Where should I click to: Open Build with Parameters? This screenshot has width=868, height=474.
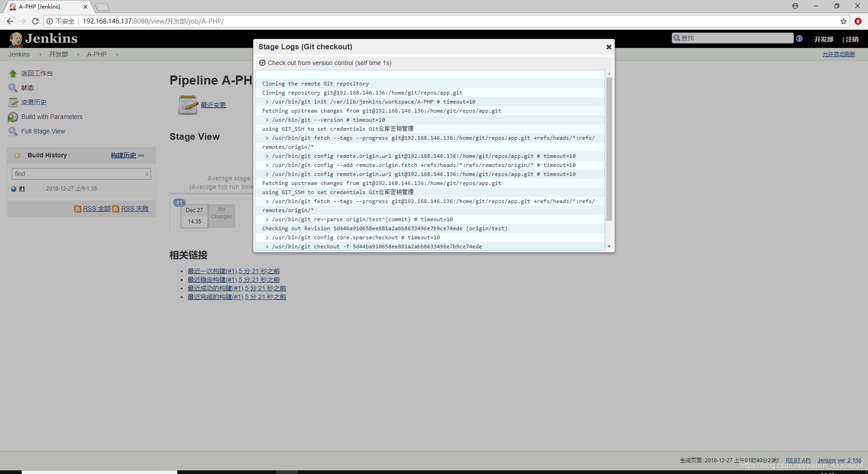click(x=52, y=117)
